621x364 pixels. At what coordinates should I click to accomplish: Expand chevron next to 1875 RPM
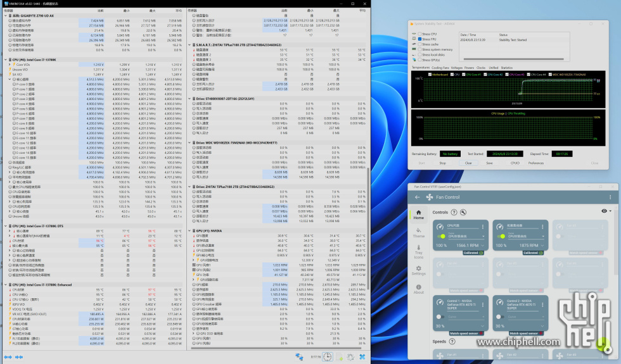(542, 246)
